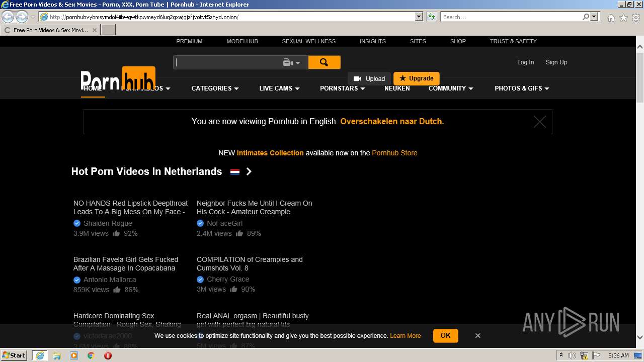The width and height of the screenshot is (644, 362).
Task: Click the verified badge beside Cherry Grace
Action: coord(200,279)
